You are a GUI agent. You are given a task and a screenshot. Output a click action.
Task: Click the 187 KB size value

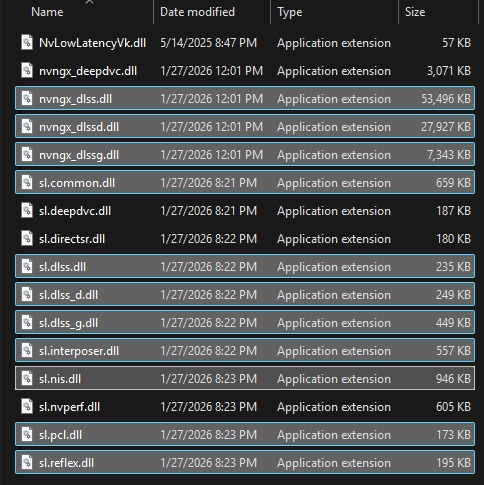453,211
